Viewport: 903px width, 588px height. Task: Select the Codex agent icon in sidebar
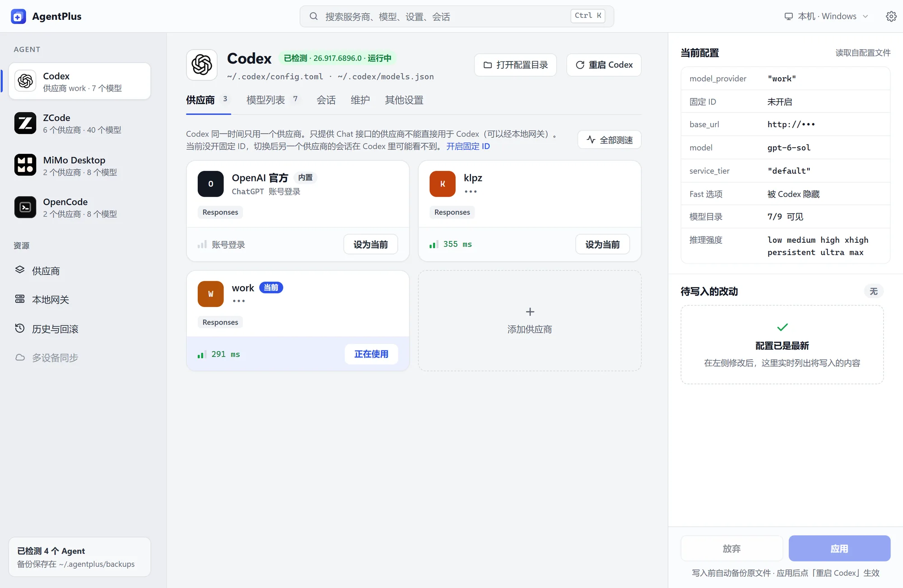click(25, 81)
